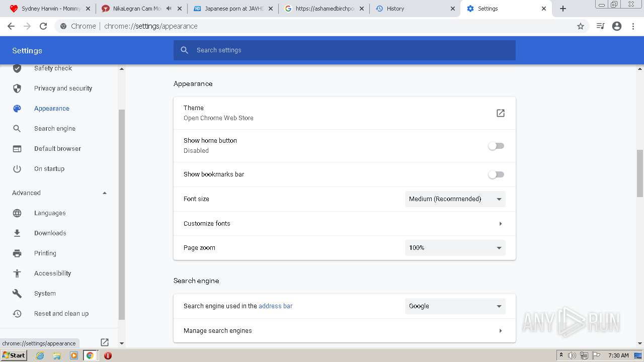The width and height of the screenshot is (644, 362).
Task: Open Languages settings
Action: [x=50, y=213]
